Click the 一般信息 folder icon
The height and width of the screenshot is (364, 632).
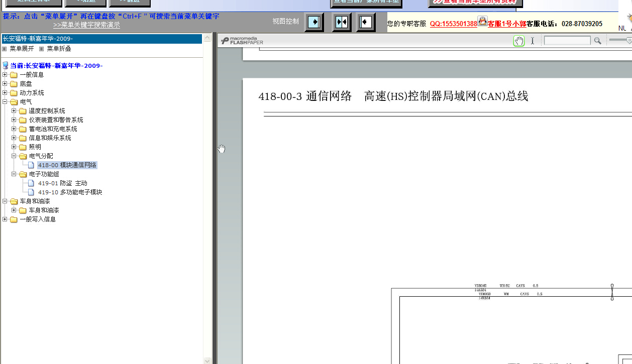[x=14, y=75]
